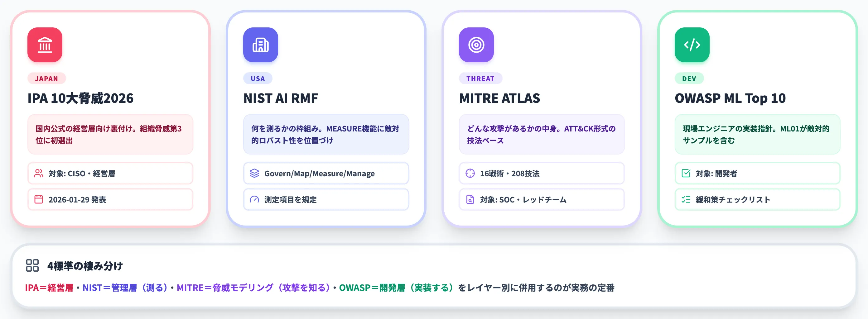Viewport: 868px width, 319px height.
Task: Click the checklist icon beside 緩和策チェックリスト
Action: (x=686, y=199)
